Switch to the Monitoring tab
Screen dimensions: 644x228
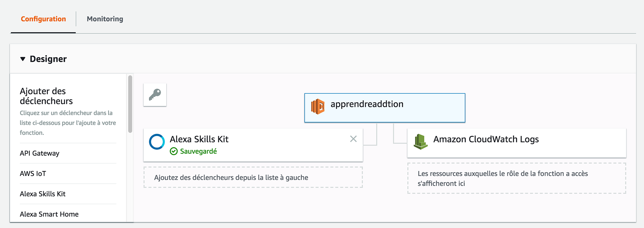[x=105, y=19]
